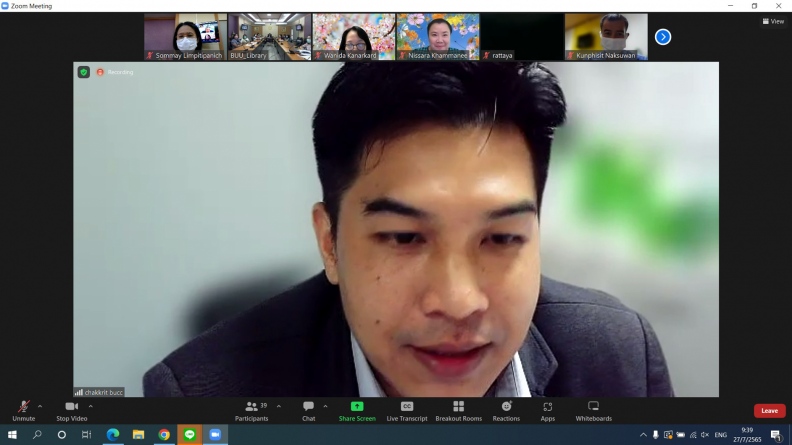The height and width of the screenshot is (445, 792).
Task: Open Breakout Rooms
Action: pyautogui.click(x=458, y=410)
